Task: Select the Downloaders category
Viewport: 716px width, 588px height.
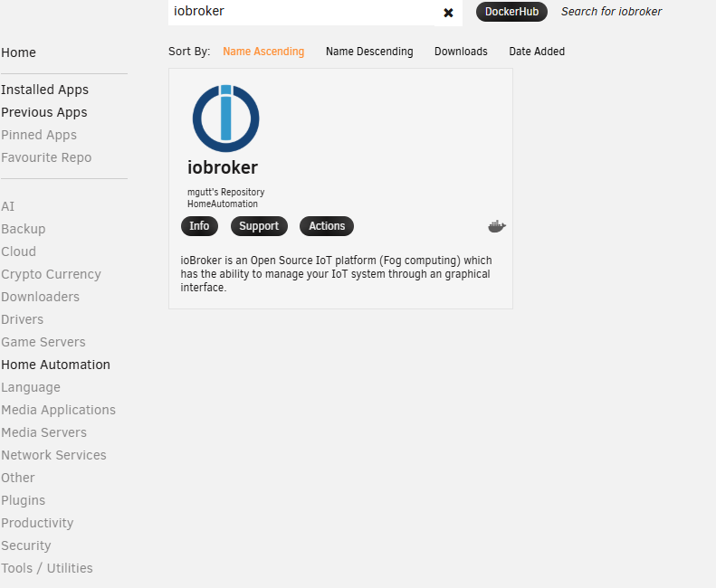Action: [40, 297]
